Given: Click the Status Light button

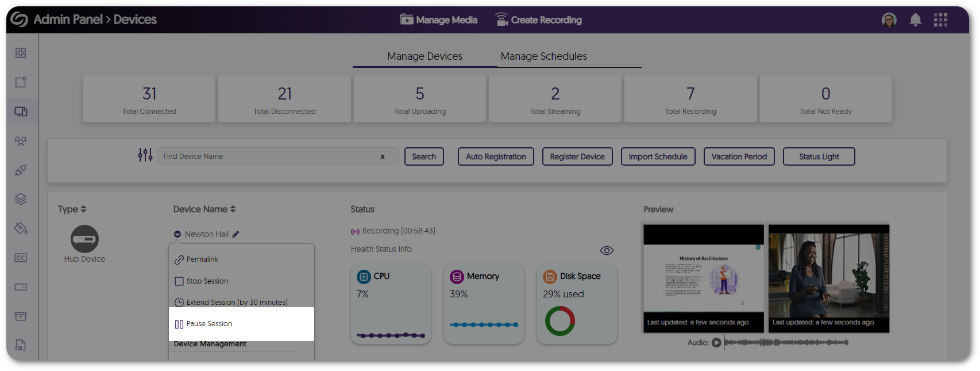Looking at the screenshot, I should 819,156.
